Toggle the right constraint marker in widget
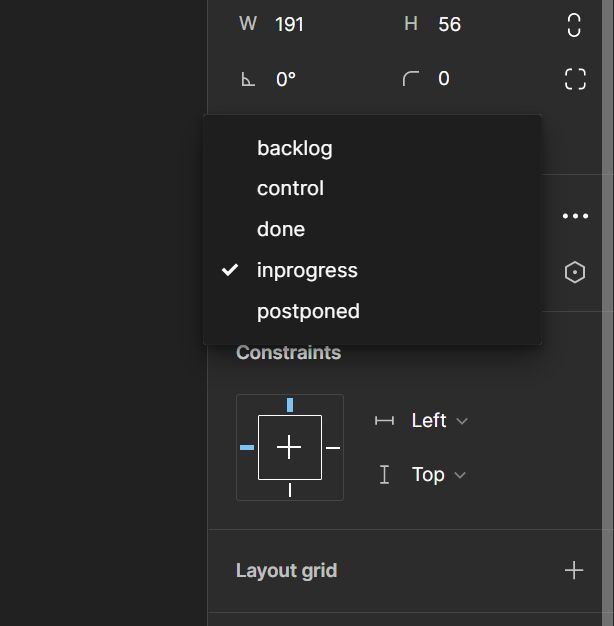614x626 pixels. [333, 448]
